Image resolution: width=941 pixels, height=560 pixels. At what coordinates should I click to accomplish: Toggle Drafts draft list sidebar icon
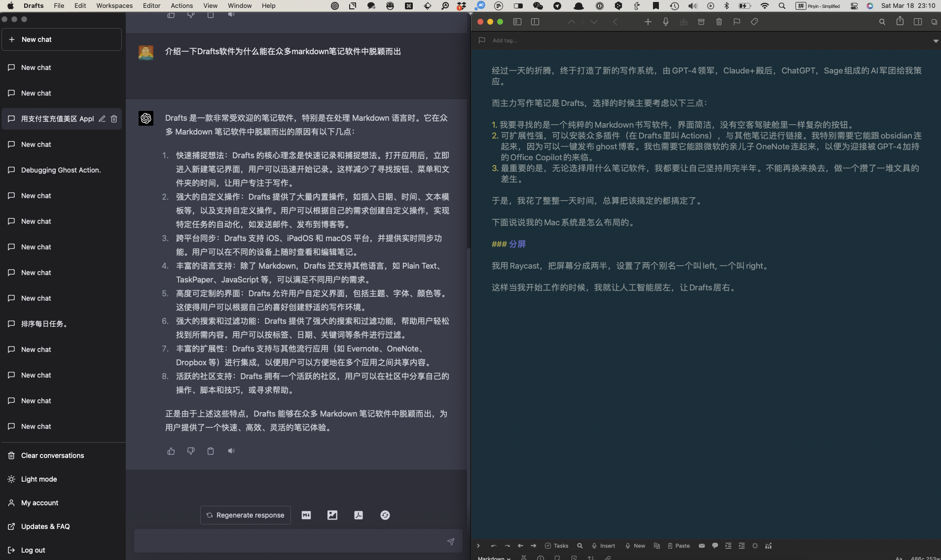coord(517,22)
